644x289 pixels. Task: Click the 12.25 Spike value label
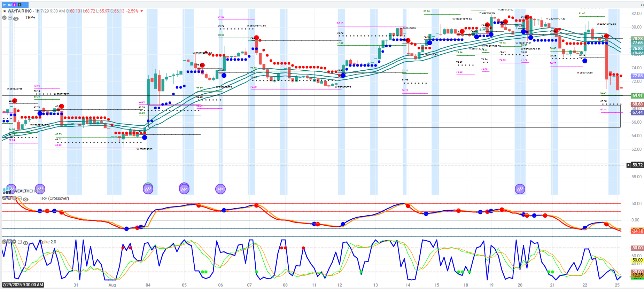coord(637,275)
